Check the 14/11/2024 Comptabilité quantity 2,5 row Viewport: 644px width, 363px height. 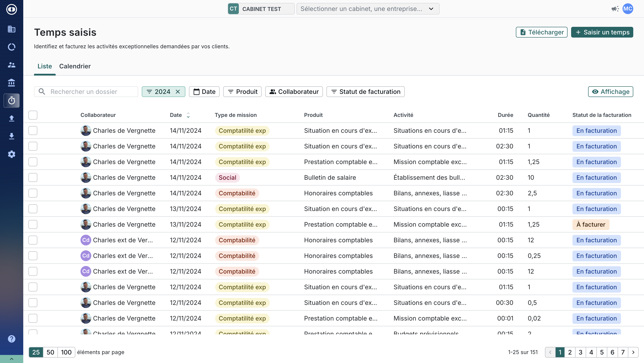[x=33, y=193]
